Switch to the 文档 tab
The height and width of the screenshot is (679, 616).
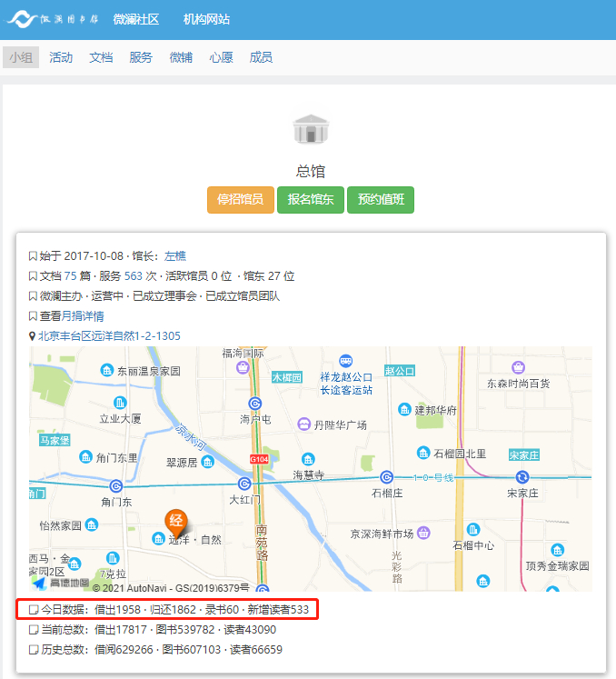[101, 57]
